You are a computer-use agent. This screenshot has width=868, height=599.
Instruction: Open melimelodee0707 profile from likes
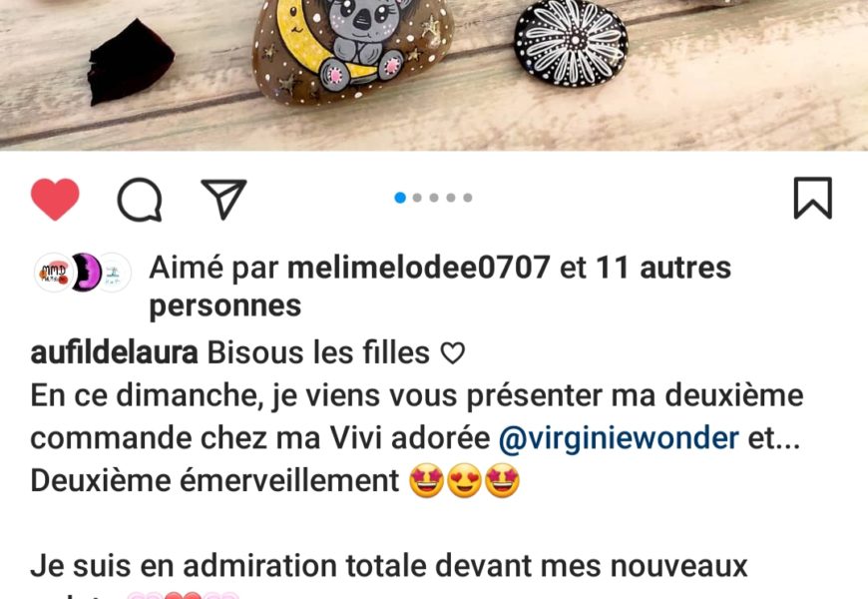point(418,268)
